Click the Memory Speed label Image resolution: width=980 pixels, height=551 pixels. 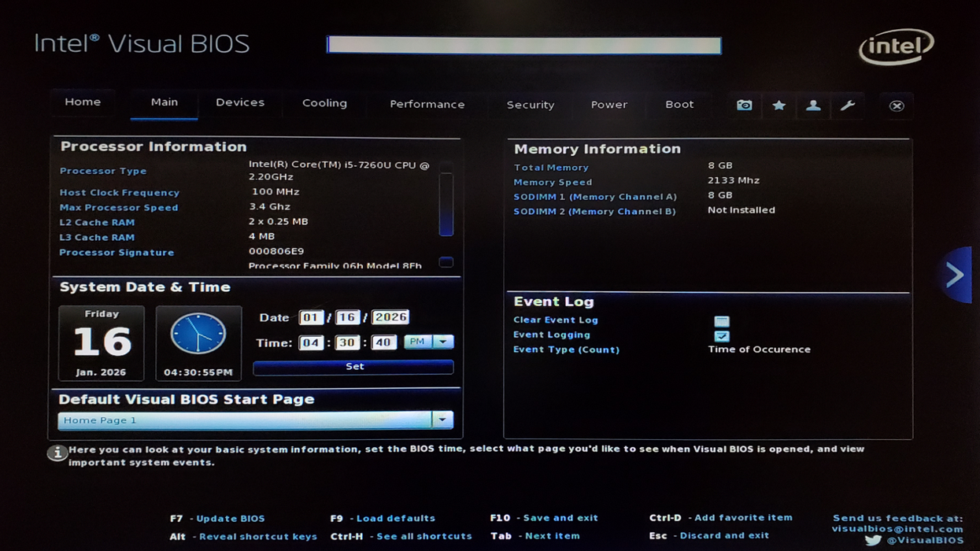point(553,183)
